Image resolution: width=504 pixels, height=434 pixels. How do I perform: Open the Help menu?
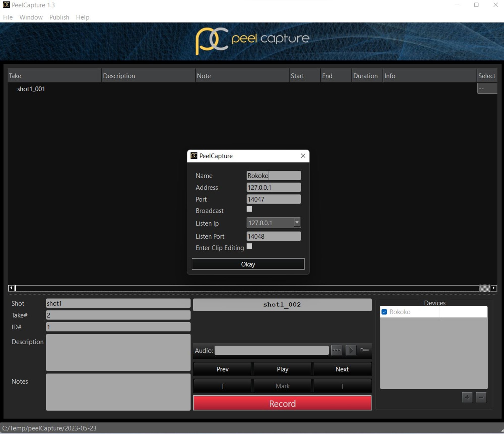pyautogui.click(x=83, y=17)
